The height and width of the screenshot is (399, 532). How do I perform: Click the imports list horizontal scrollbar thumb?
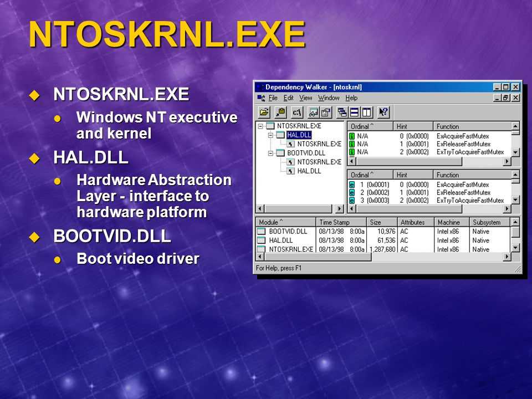pos(408,161)
